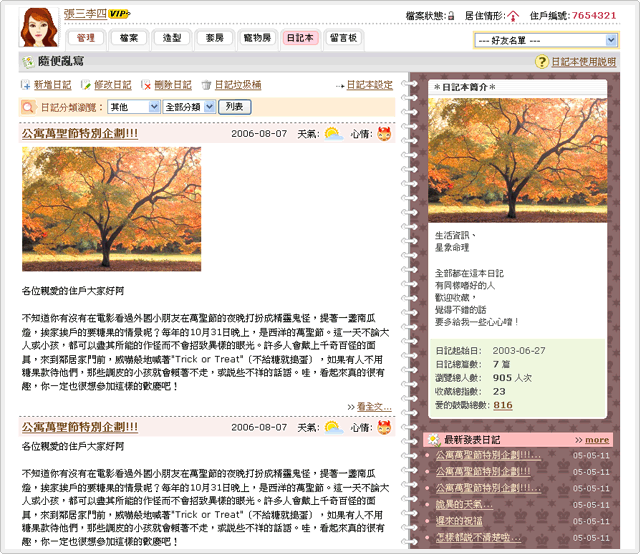
Task: Click mood devil icon of first entry
Action: pos(384,133)
